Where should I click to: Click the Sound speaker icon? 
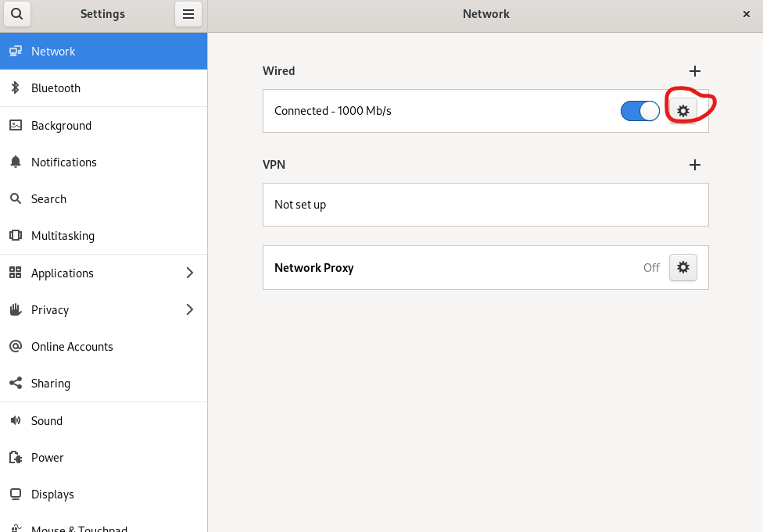click(x=16, y=420)
